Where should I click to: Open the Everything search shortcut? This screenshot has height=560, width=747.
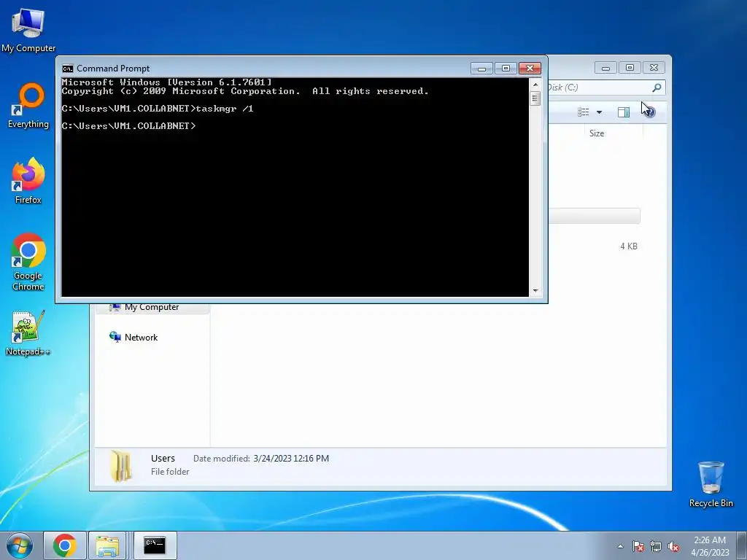[28, 106]
